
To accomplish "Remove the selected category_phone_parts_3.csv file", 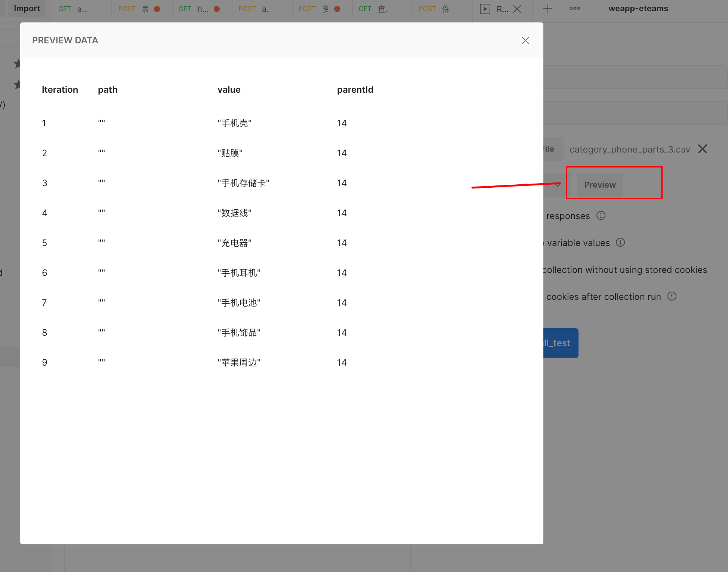I will 702,149.
